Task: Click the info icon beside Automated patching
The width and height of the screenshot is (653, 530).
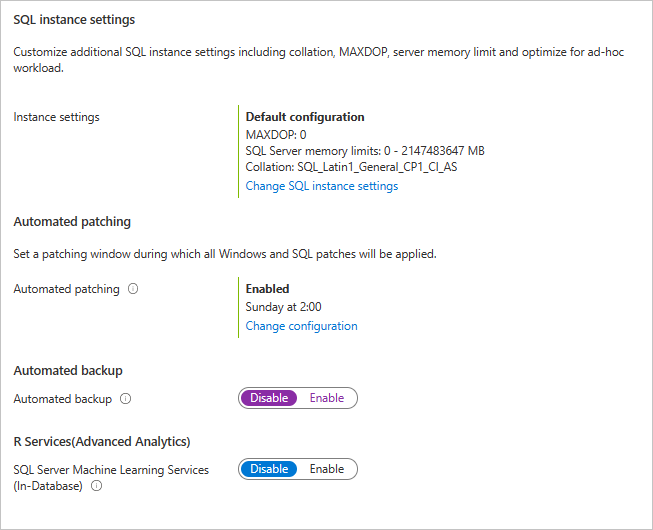Action: point(133,289)
